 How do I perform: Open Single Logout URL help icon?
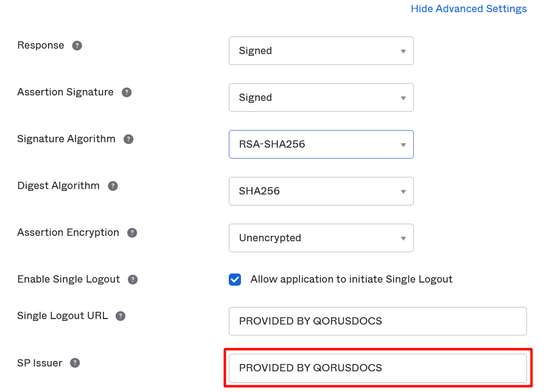120,316
